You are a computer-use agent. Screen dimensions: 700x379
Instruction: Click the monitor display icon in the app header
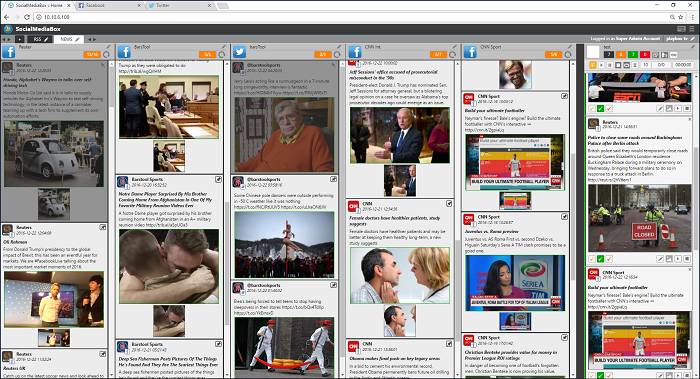681,29
